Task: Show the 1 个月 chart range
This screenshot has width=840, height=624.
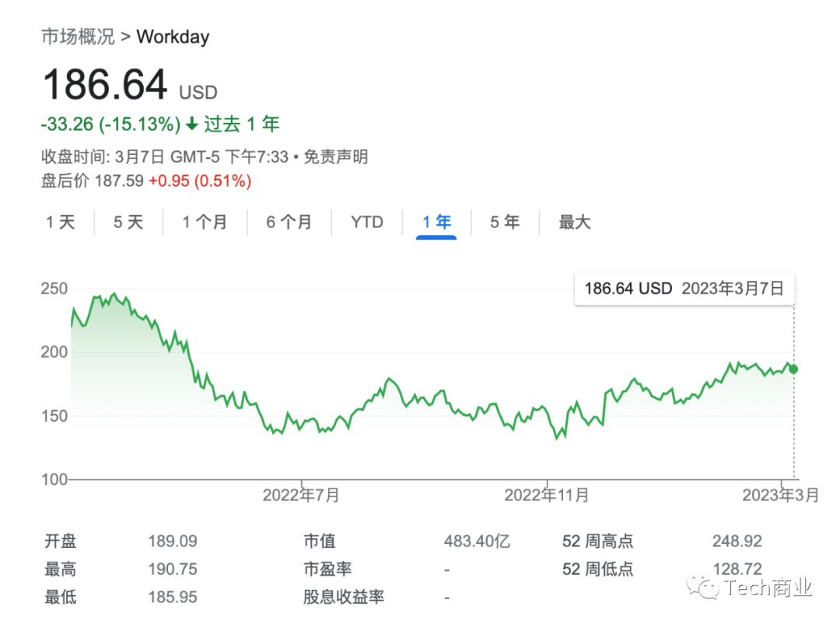Action: pos(205,223)
